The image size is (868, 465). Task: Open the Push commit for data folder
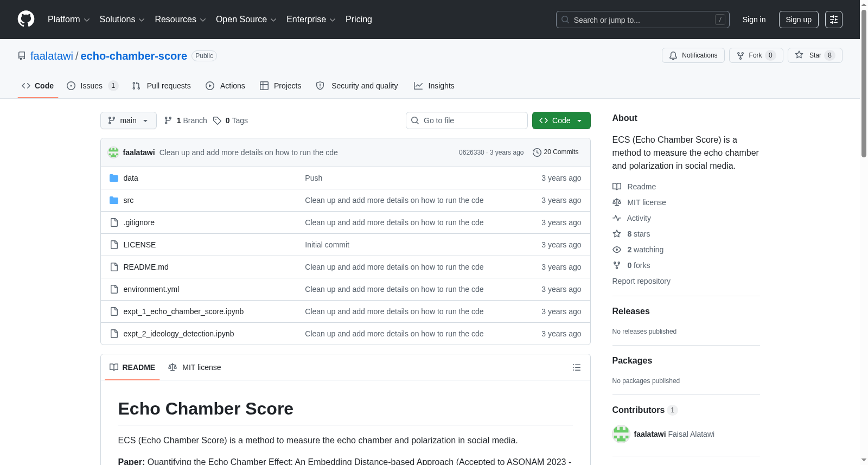(x=314, y=178)
